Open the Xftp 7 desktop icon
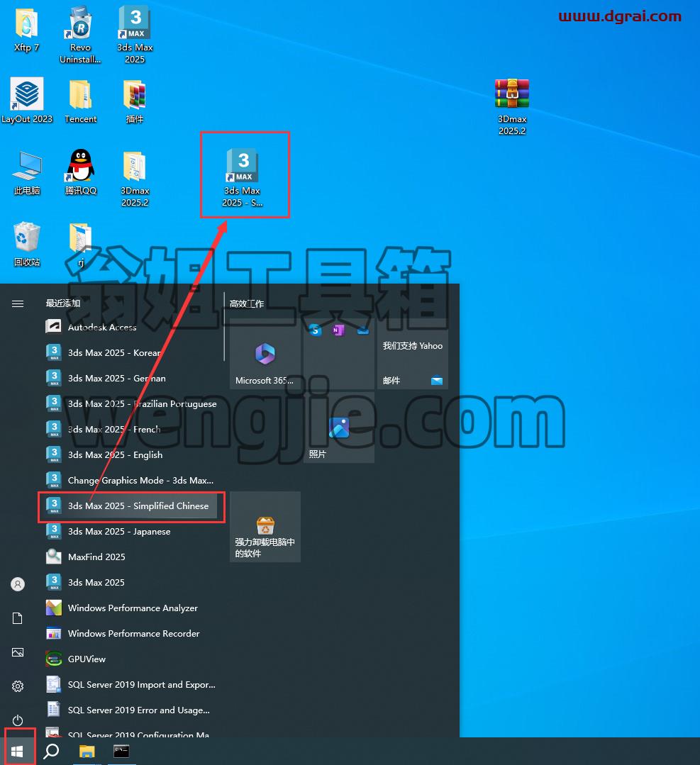This screenshot has height=765, width=700. click(x=26, y=30)
